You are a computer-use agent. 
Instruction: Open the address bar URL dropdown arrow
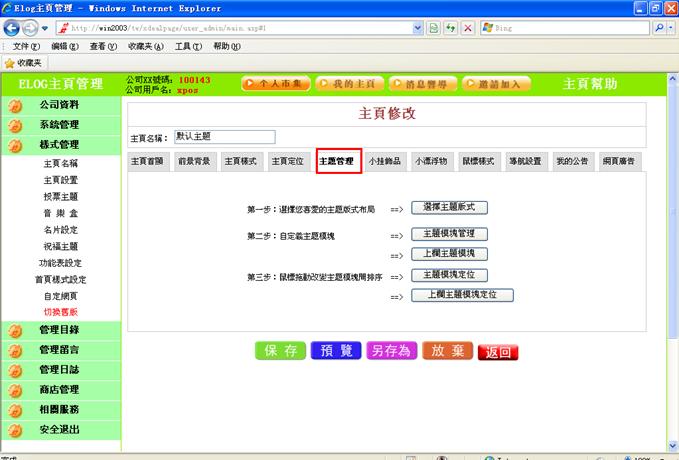tap(416, 29)
